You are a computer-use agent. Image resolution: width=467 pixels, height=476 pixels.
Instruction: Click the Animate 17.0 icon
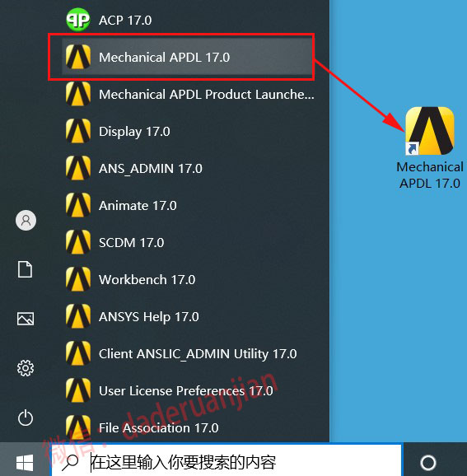pyautogui.click(x=78, y=205)
